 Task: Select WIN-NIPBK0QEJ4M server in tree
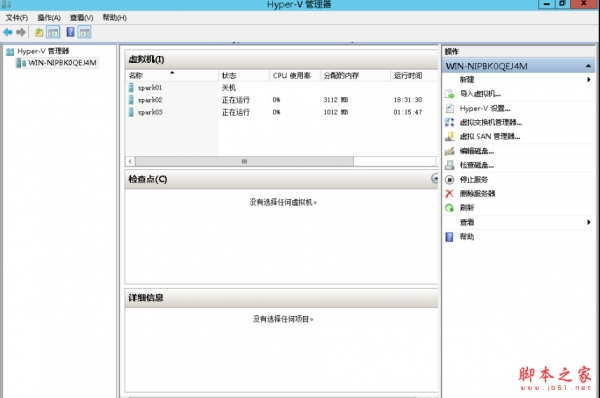coord(62,63)
